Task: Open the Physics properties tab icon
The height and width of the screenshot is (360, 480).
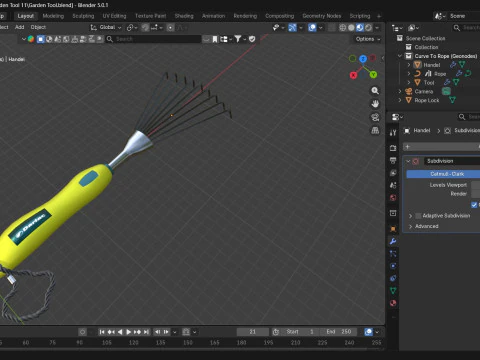Action: click(393, 266)
